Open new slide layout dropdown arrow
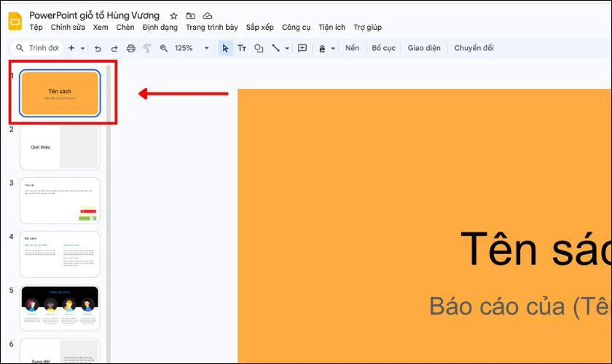The image size is (612, 364). (83, 48)
